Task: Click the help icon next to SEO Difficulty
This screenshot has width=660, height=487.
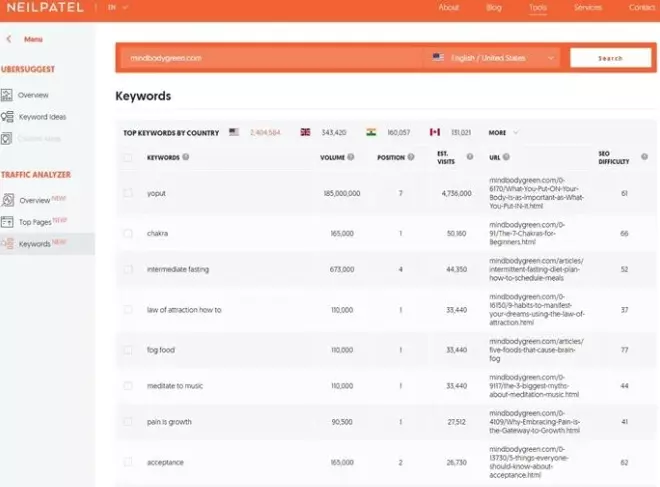Action: click(644, 157)
